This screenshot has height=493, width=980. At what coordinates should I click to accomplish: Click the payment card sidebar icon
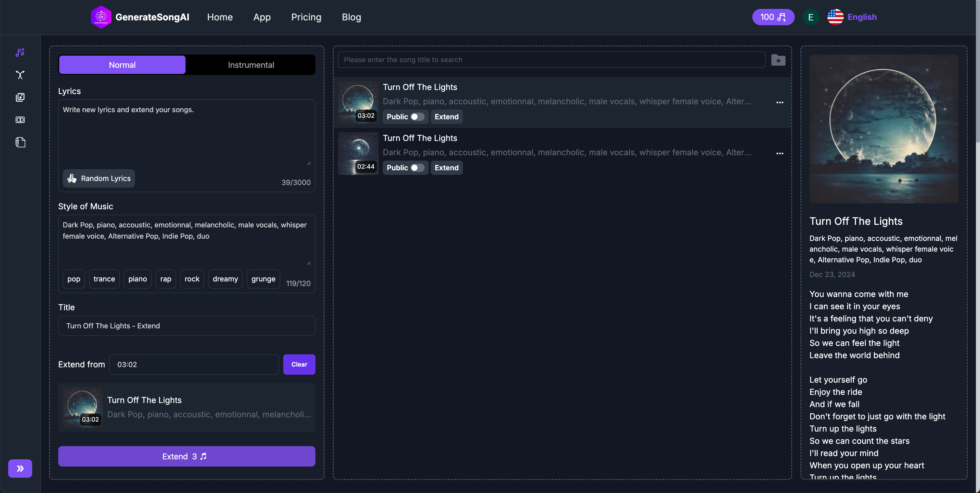coord(20,120)
